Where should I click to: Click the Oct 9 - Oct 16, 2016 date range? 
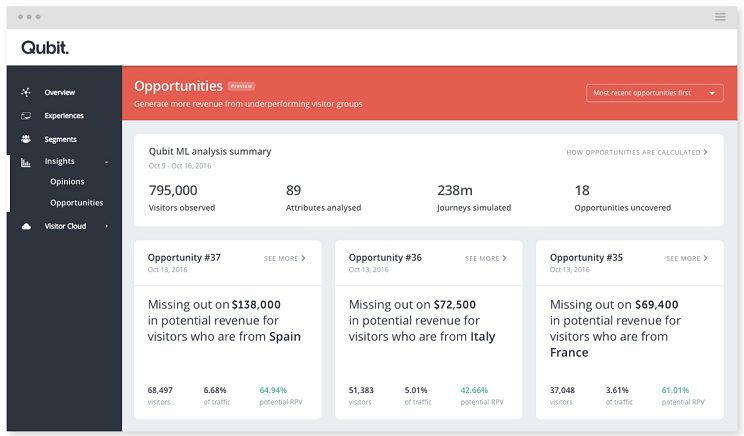click(x=180, y=166)
